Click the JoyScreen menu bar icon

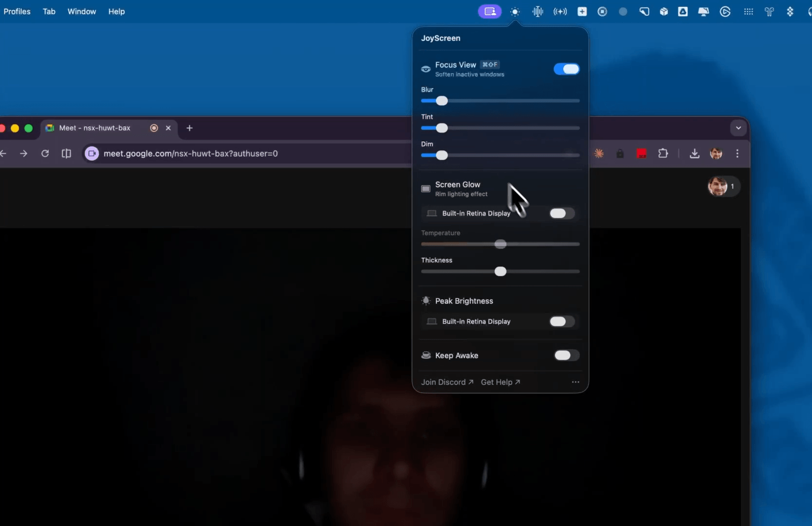pos(490,12)
